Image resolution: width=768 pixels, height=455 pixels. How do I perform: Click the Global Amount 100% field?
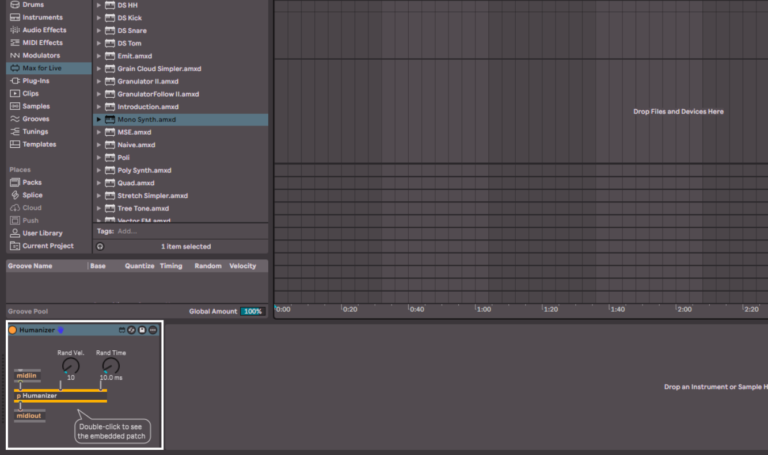click(253, 311)
